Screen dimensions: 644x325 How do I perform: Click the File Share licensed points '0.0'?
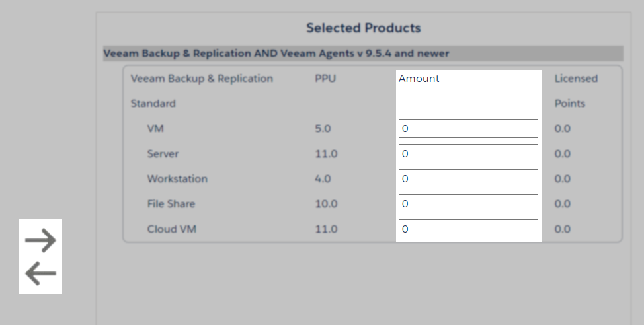point(562,203)
